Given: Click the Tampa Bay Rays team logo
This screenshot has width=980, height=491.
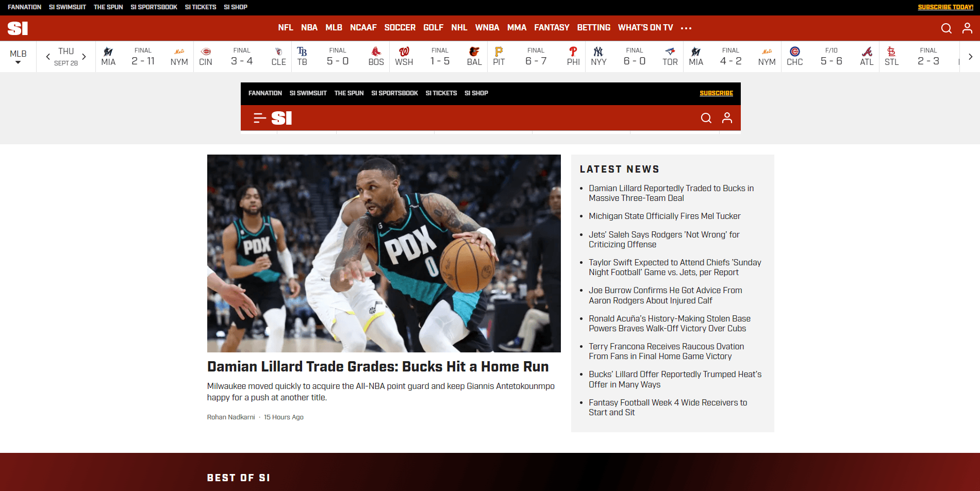Looking at the screenshot, I should coord(302,52).
